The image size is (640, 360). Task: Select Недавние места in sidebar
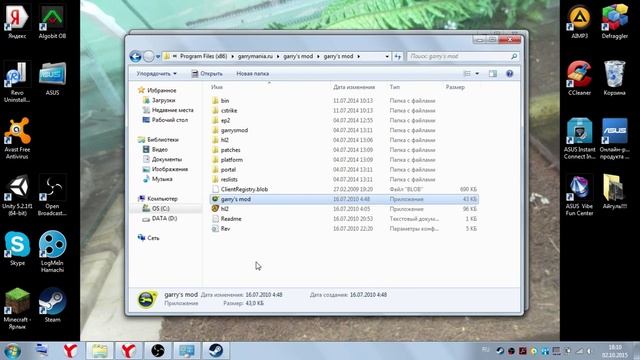168,110
